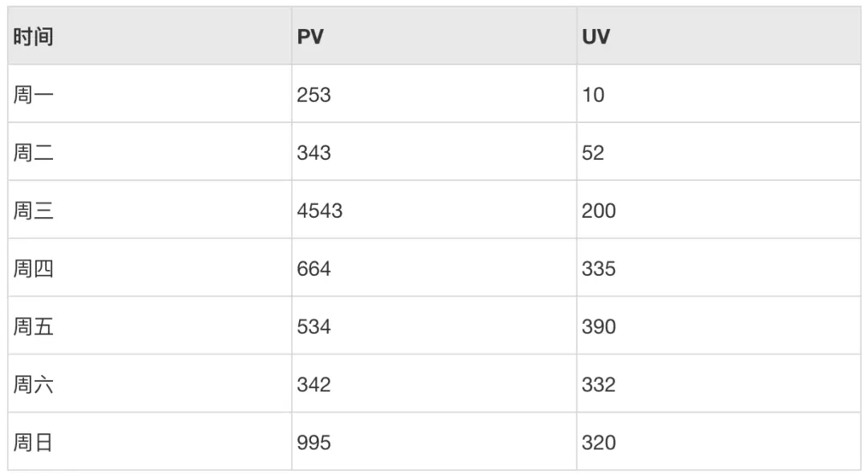The image size is (868, 475).
Task: Click PV value 4543 for 周三
Action: coord(320,211)
